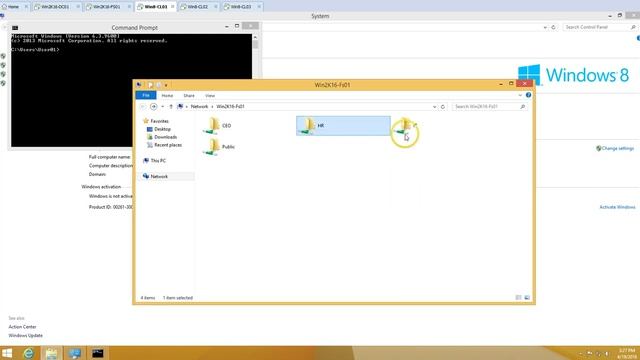Open File Explorer taskbar button
This screenshot has height=360, width=640.
[x=51, y=353]
